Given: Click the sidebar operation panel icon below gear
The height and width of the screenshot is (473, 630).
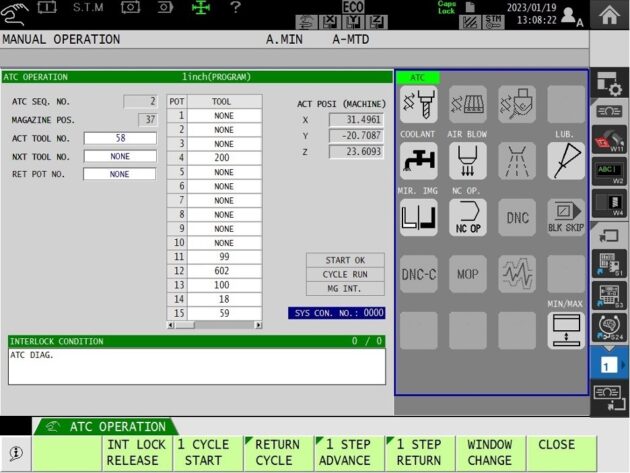Looking at the screenshot, I should pos(609,111).
